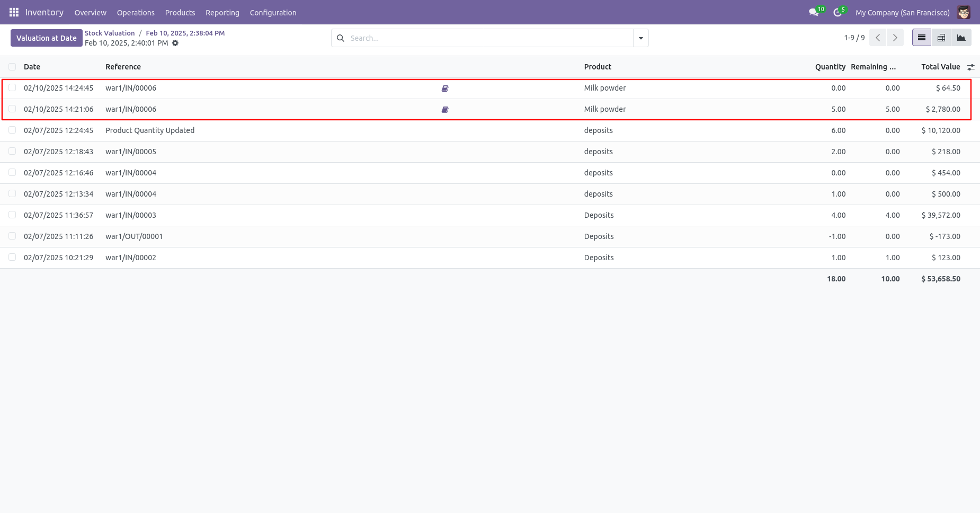Click into the Search field

coord(490,38)
